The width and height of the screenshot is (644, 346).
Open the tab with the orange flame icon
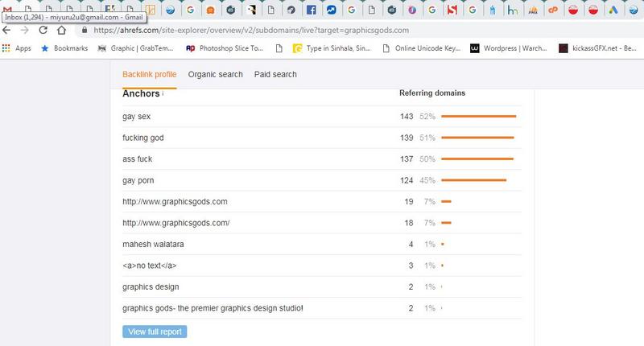point(533,10)
